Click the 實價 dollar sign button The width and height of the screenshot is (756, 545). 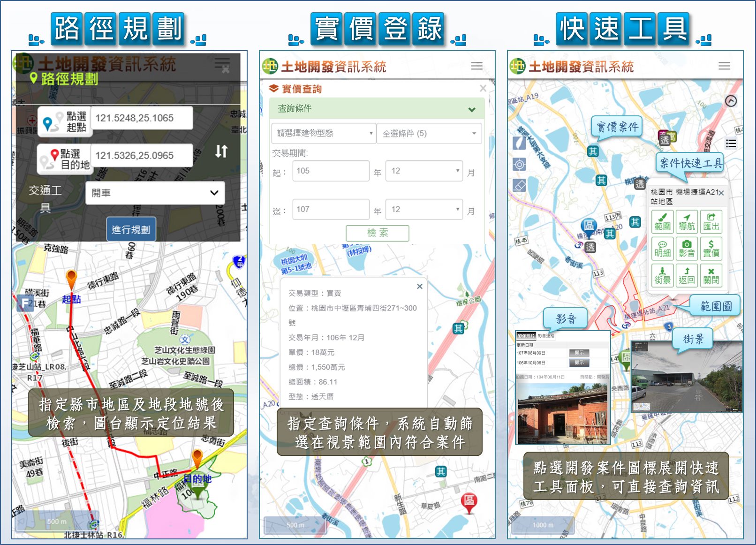point(711,248)
